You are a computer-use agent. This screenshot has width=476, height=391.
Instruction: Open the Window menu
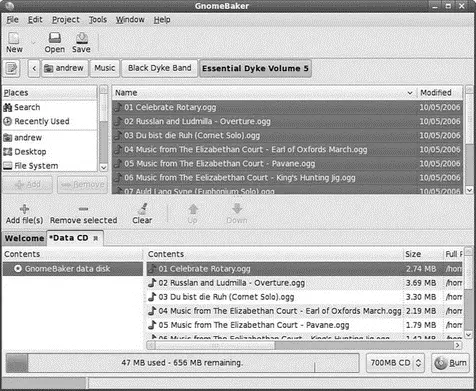tap(130, 20)
